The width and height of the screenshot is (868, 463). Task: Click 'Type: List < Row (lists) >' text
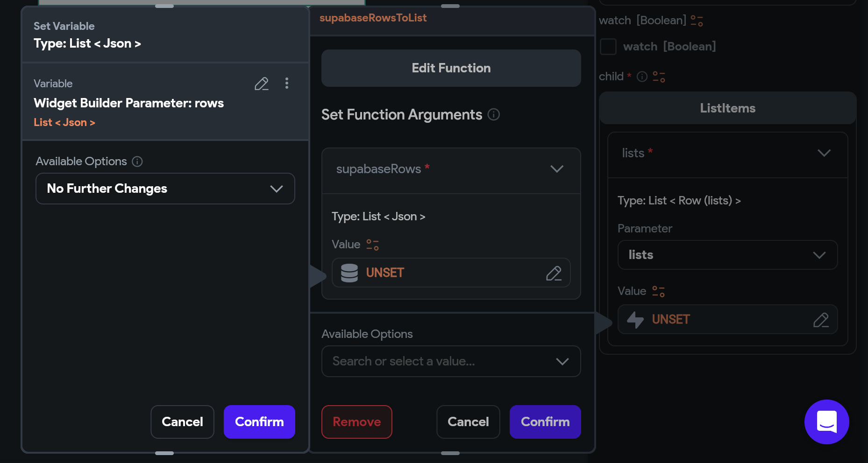[679, 201]
